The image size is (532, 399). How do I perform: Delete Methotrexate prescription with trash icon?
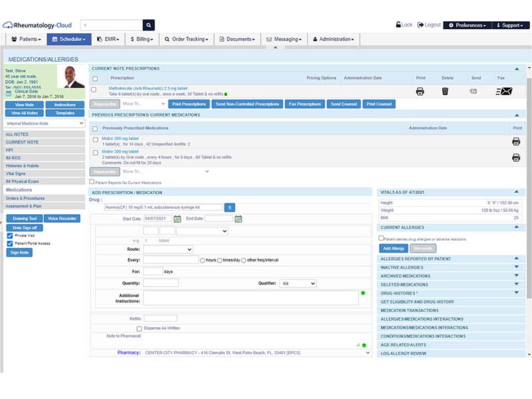tap(445, 91)
